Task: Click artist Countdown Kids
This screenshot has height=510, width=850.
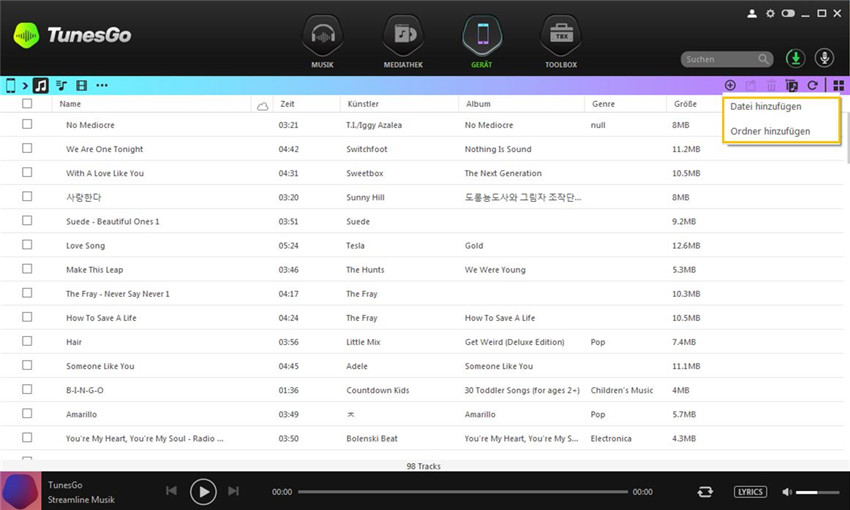Action: (x=378, y=390)
